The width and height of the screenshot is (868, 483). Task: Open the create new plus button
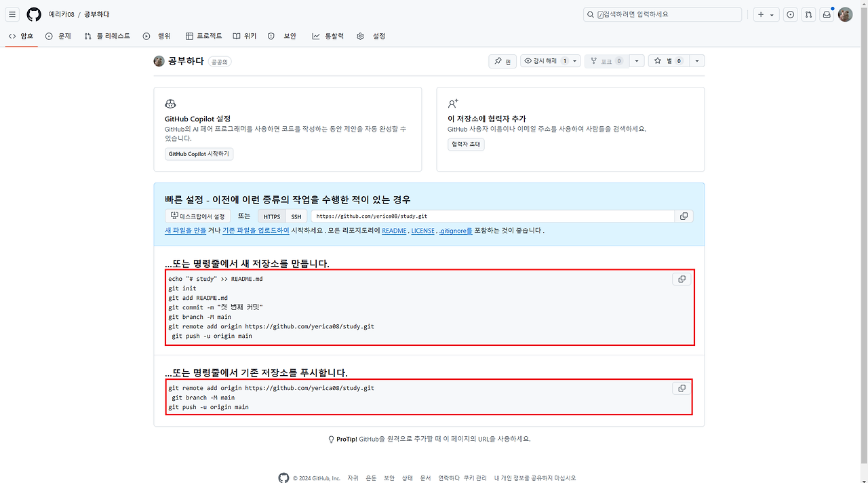[x=761, y=14]
